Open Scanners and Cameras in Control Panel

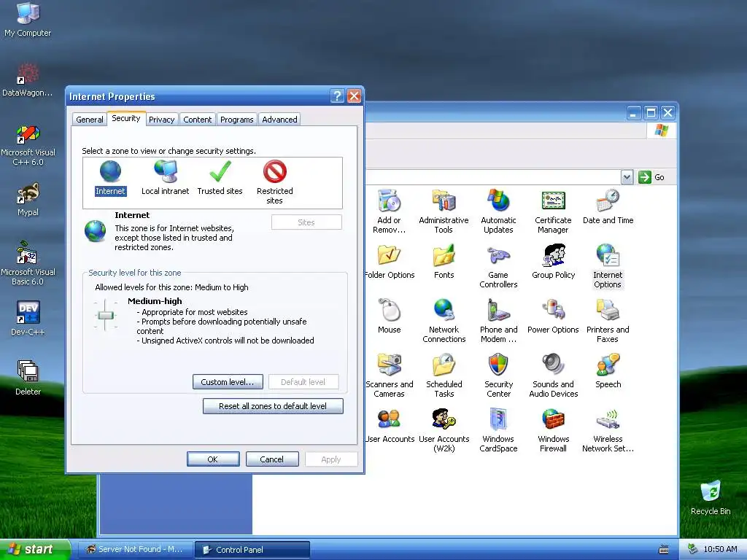point(390,376)
